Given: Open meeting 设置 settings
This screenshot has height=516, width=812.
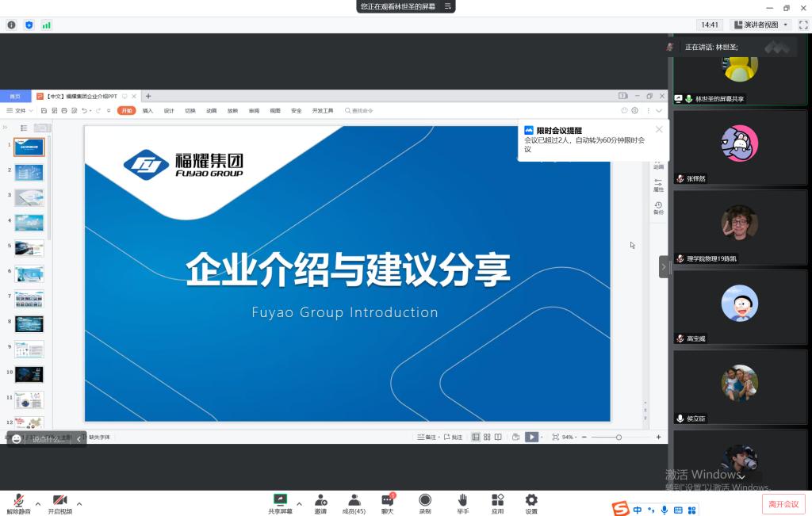Looking at the screenshot, I should (531, 502).
